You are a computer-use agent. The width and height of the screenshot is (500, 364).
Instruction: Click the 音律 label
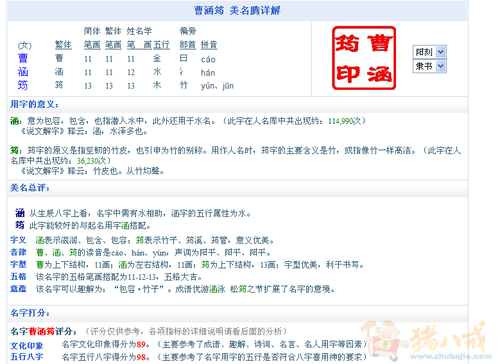coord(18,252)
